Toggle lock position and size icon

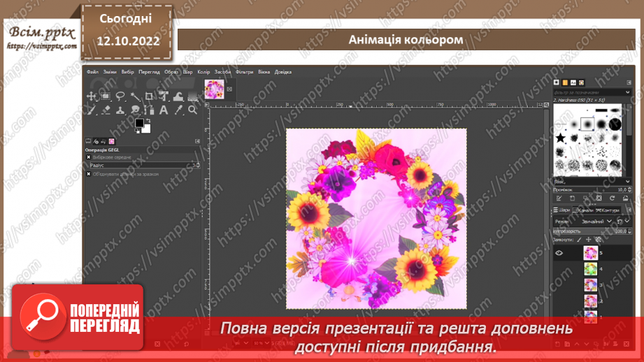[x=589, y=240]
